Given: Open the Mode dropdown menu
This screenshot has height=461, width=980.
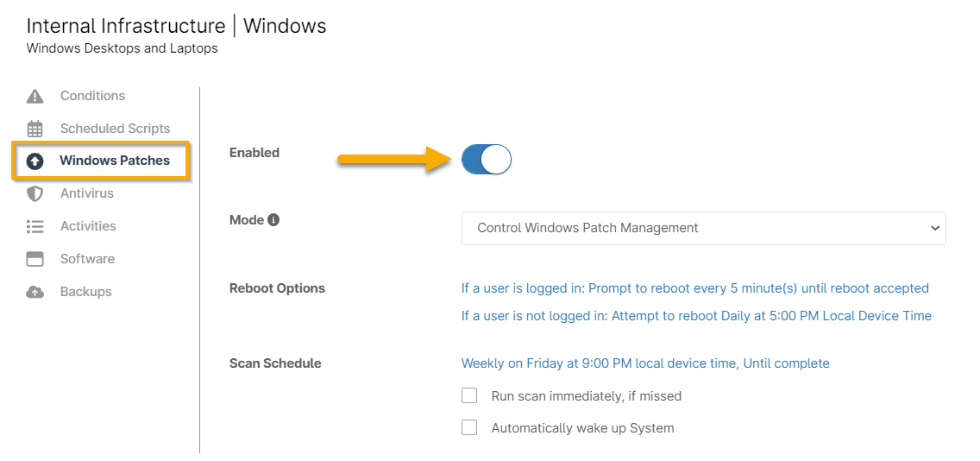Looking at the screenshot, I should click(x=703, y=228).
